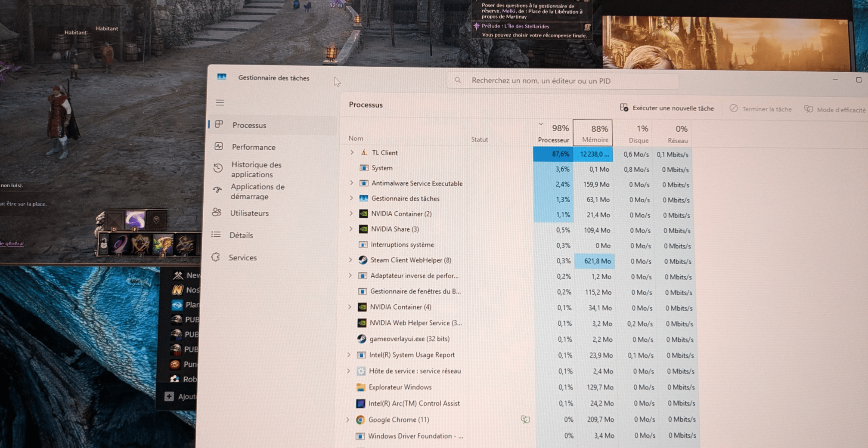Screen dimensions: 868x448
Task: Click the Services gear icon in sidebar
Action: [x=216, y=257]
